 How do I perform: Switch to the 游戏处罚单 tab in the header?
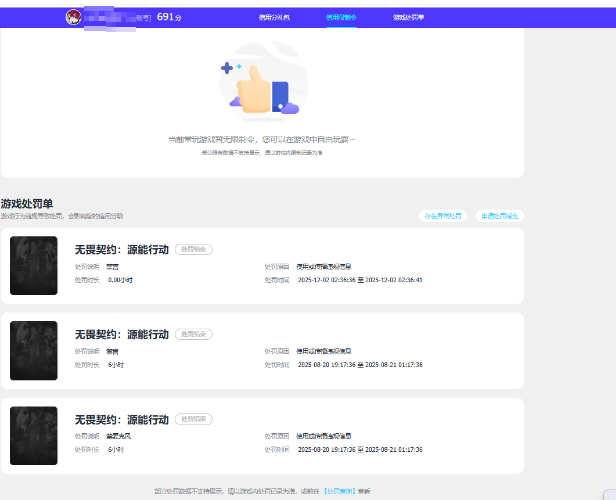pyautogui.click(x=408, y=17)
